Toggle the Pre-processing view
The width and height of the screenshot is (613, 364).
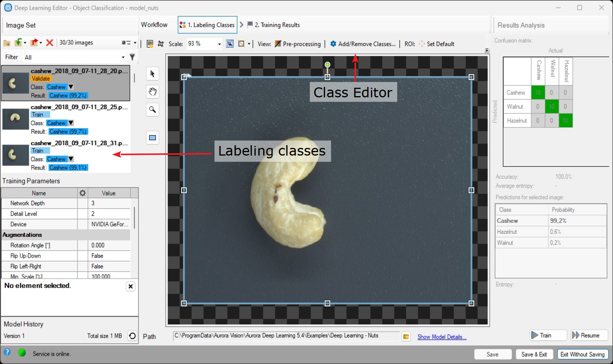click(x=297, y=44)
